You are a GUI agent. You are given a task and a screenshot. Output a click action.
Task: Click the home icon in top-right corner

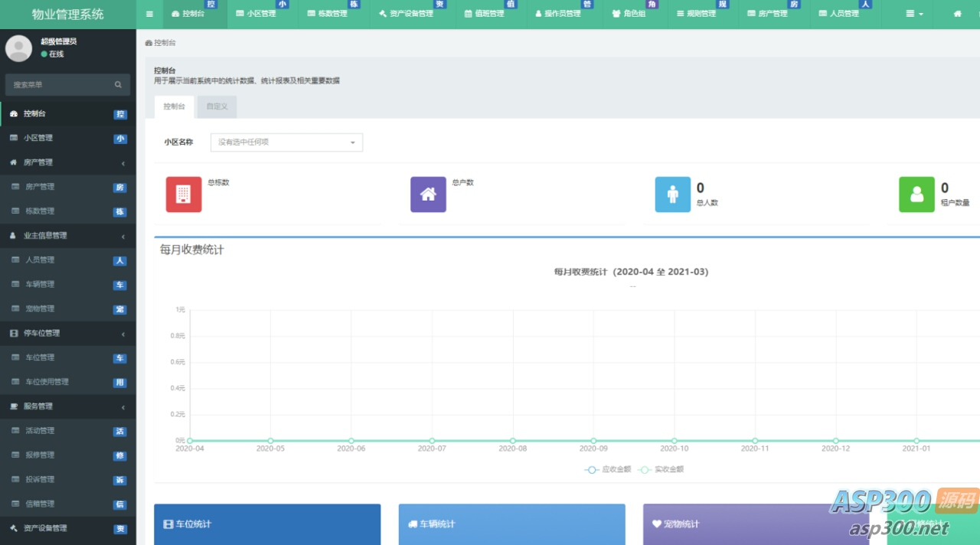point(957,14)
